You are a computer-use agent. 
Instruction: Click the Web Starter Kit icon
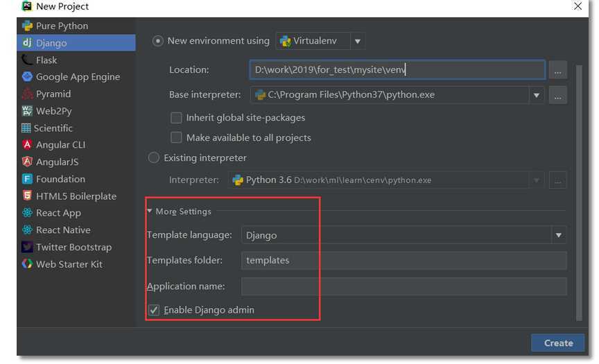(27, 264)
